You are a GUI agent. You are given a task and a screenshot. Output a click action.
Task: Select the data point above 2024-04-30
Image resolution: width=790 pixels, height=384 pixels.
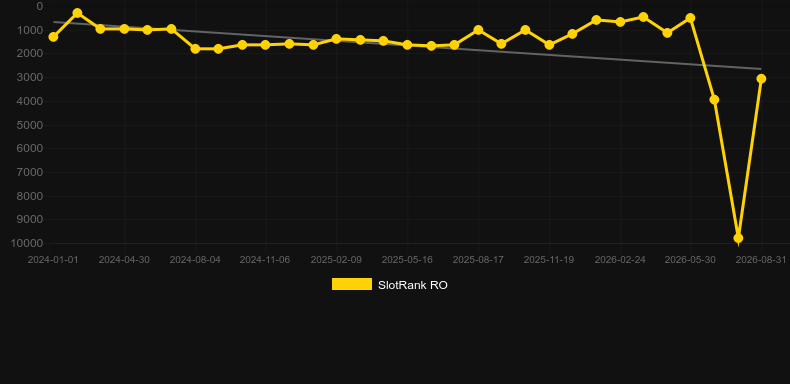tap(124, 29)
